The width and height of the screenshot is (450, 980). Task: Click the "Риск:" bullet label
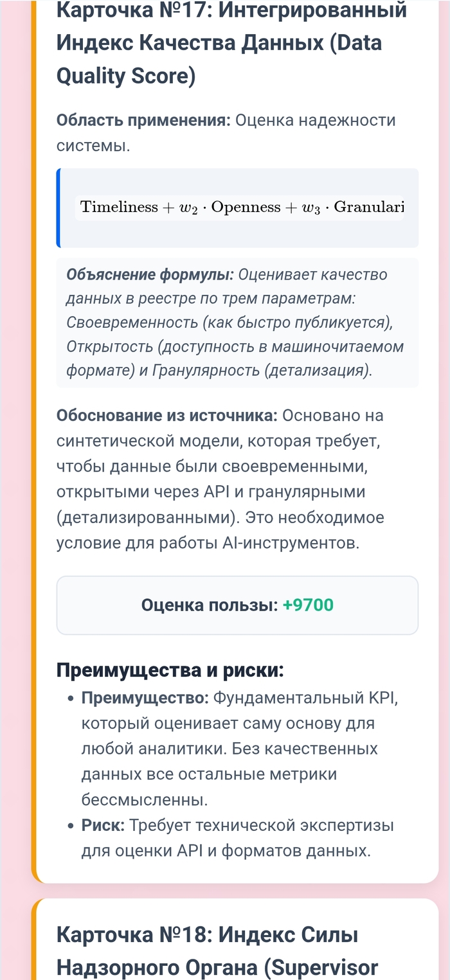pyautogui.click(x=105, y=826)
